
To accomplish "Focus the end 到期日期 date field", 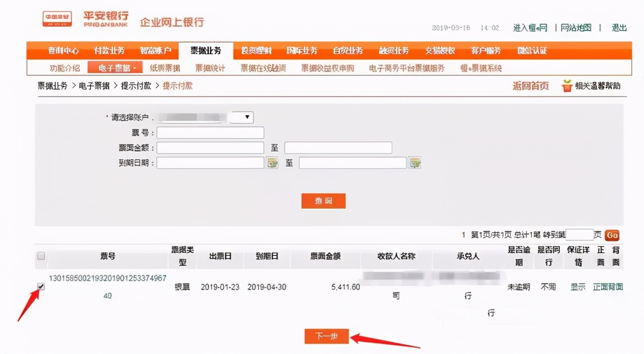I will pyautogui.click(x=353, y=162).
